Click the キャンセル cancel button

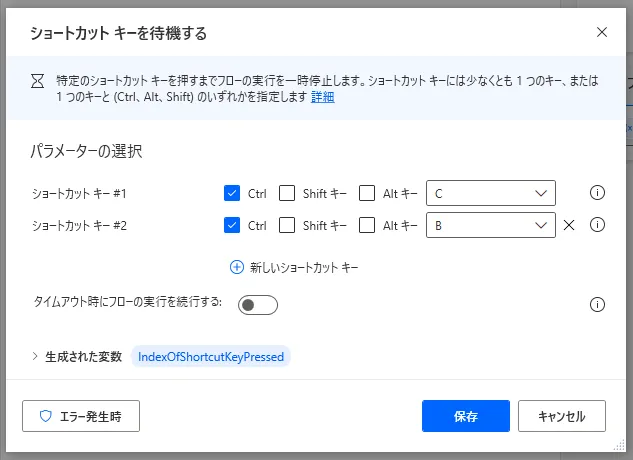[x=562, y=416]
